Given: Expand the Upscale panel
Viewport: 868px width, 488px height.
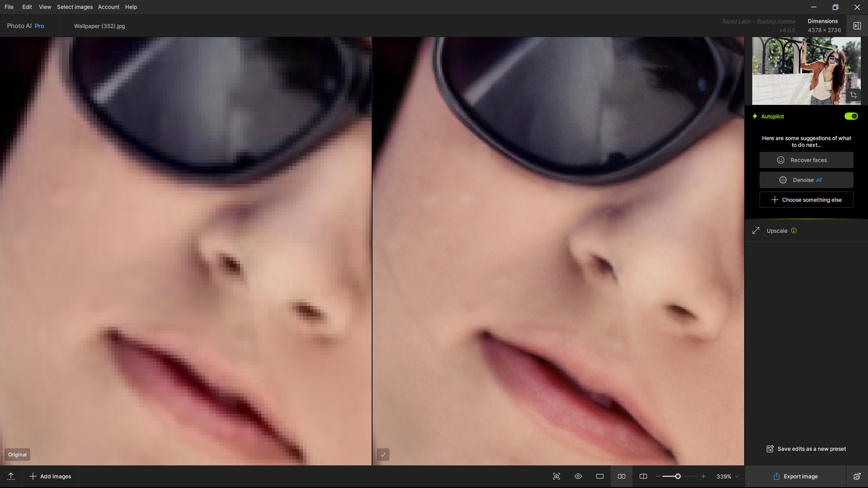Looking at the screenshot, I should click(x=777, y=231).
